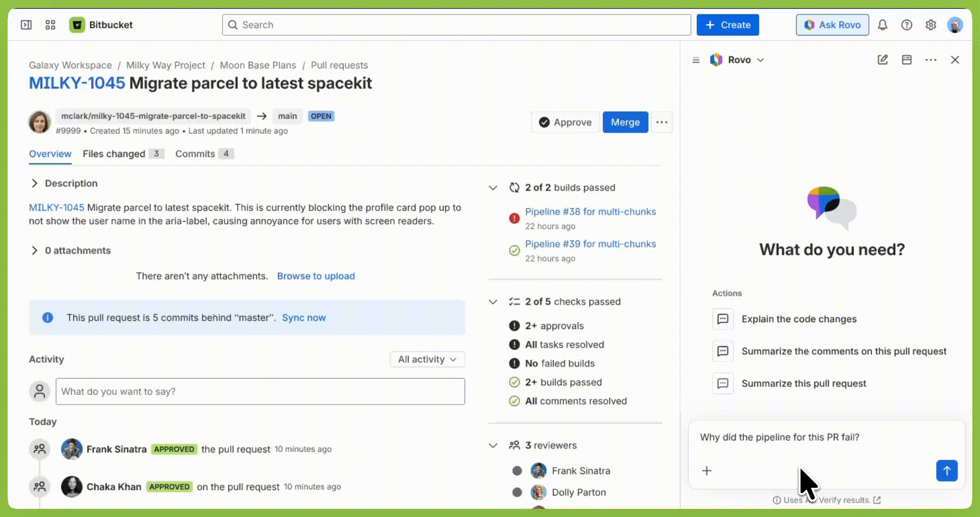Click the Bitbucket logo icon
Screen dimensions: 980x517
(78, 24)
